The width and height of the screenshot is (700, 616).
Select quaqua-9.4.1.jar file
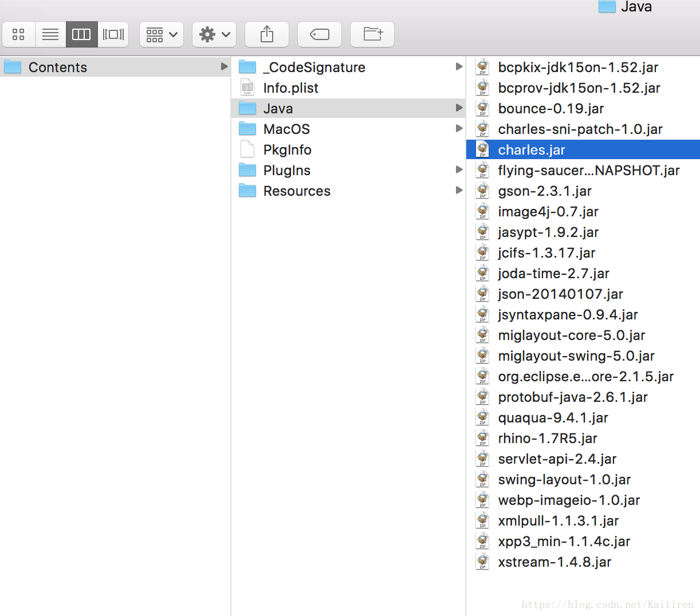[x=583, y=417]
